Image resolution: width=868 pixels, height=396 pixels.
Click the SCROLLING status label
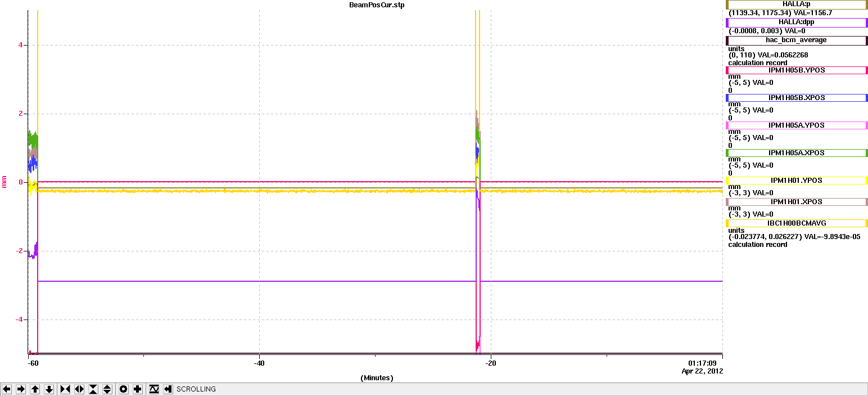(x=196, y=389)
